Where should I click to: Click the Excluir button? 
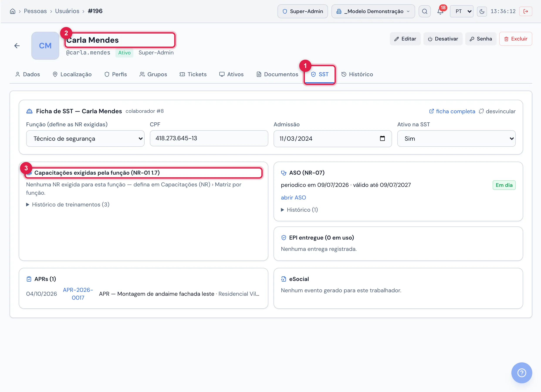click(x=516, y=39)
